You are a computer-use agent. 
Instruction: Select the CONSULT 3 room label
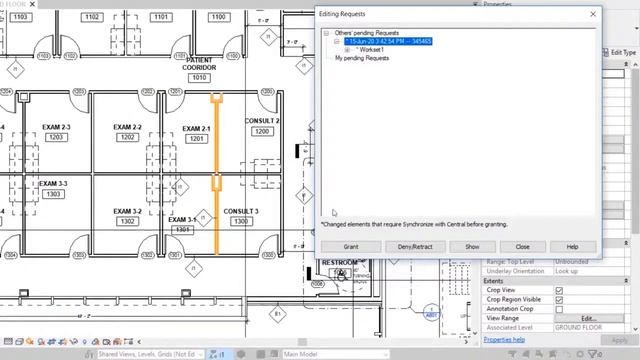241,211
